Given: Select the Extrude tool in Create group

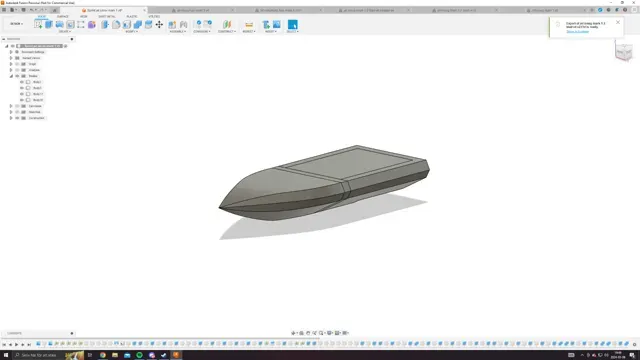Looking at the screenshot, I should pyautogui.click(x=49, y=24).
